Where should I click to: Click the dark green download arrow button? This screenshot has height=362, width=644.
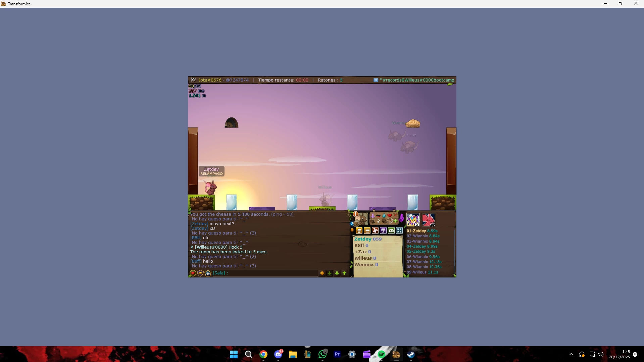point(330,273)
